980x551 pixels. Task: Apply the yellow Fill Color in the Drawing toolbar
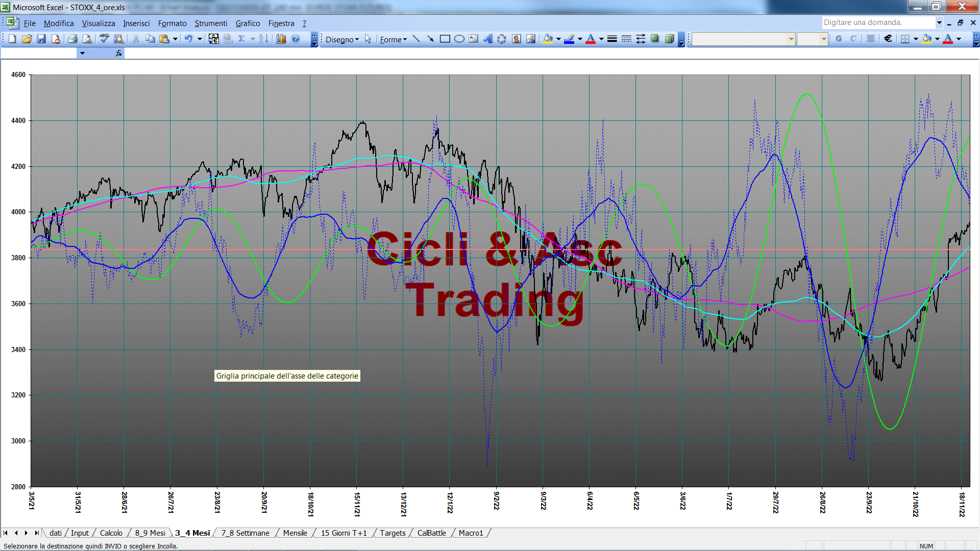548,39
